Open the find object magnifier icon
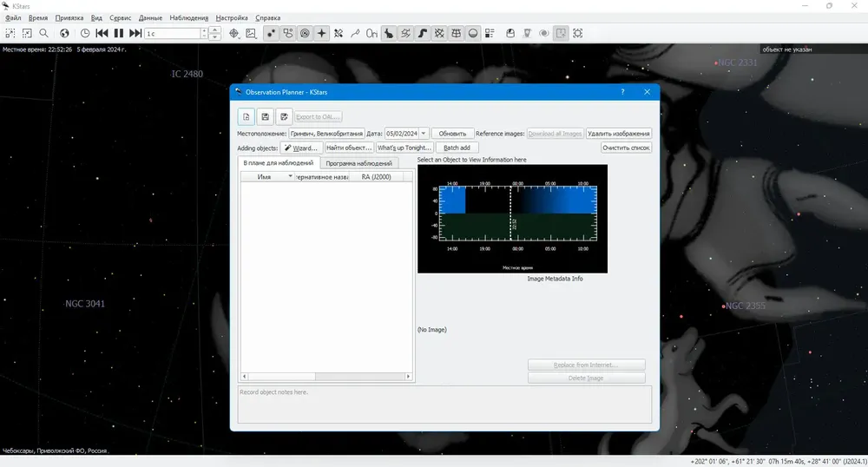The width and height of the screenshot is (868, 467). [43, 33]
